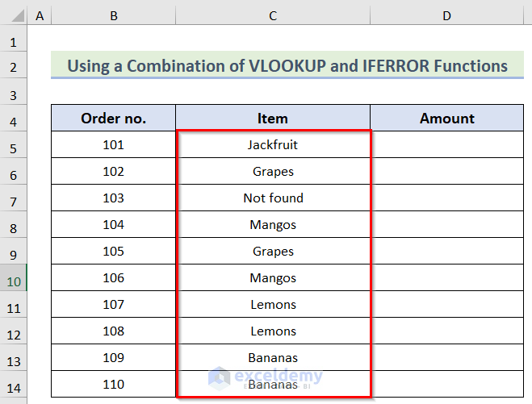Screen dimensions: 532x404
Task: Select column B header
Action: pyautogui.click(x=114, y=16)
